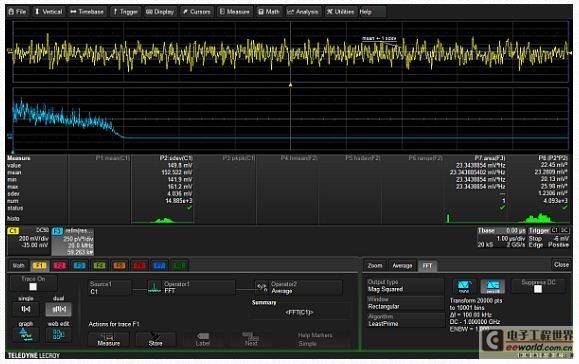Open the Trigger menu
The width and height of the screenshot is (579, 364).
(x=125, y=12)
